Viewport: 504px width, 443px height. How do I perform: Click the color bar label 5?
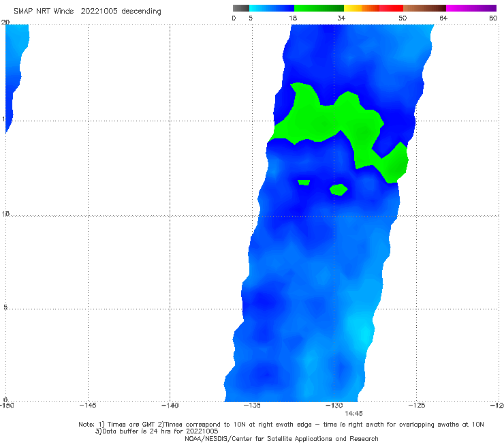(251, 18)
